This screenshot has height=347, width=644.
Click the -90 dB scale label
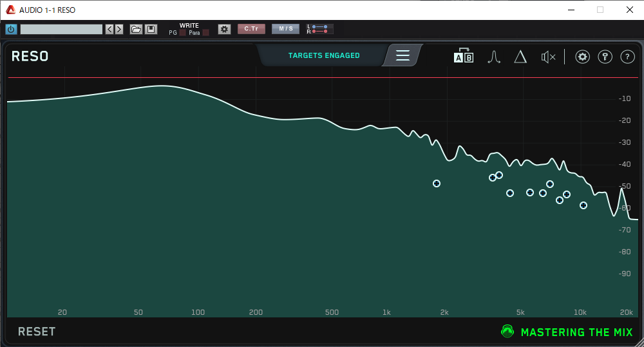coord(625,274)
